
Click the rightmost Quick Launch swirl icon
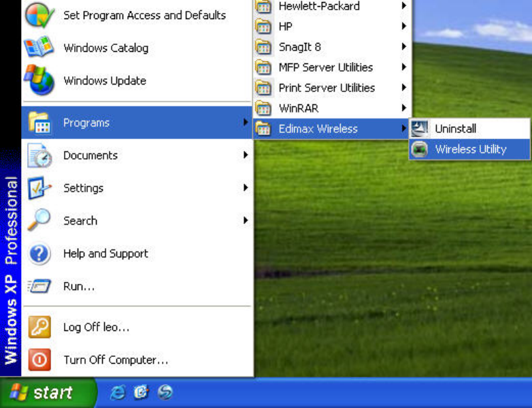coord(165,393)
